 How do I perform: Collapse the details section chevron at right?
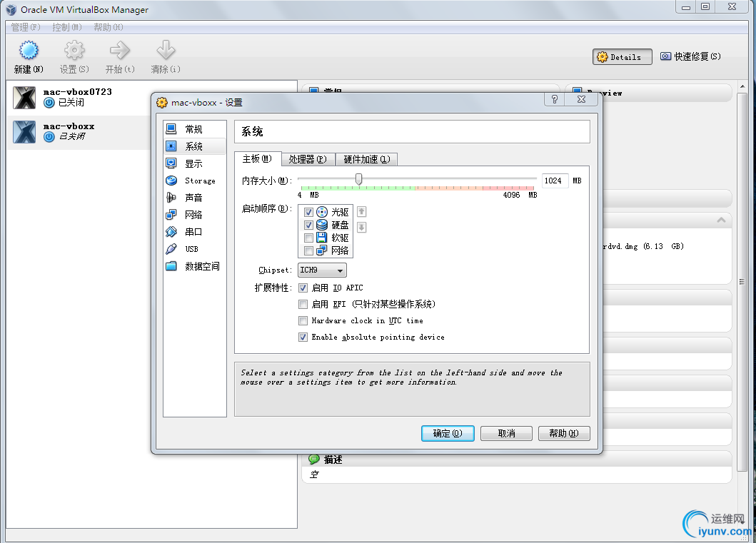coord(721,220)
